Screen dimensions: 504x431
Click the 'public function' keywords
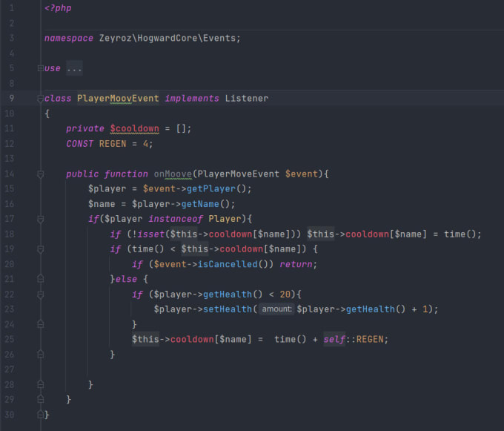107,174
